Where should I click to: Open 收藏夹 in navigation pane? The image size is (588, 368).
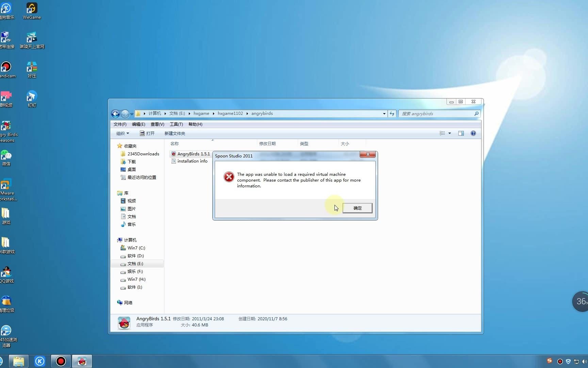127,146
